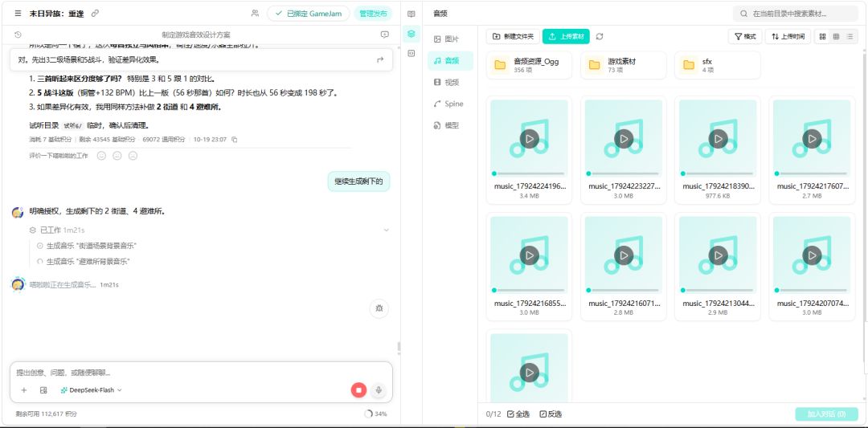Select the 音频 audio tab
This screenshot has height=428, width=868.
450,61
